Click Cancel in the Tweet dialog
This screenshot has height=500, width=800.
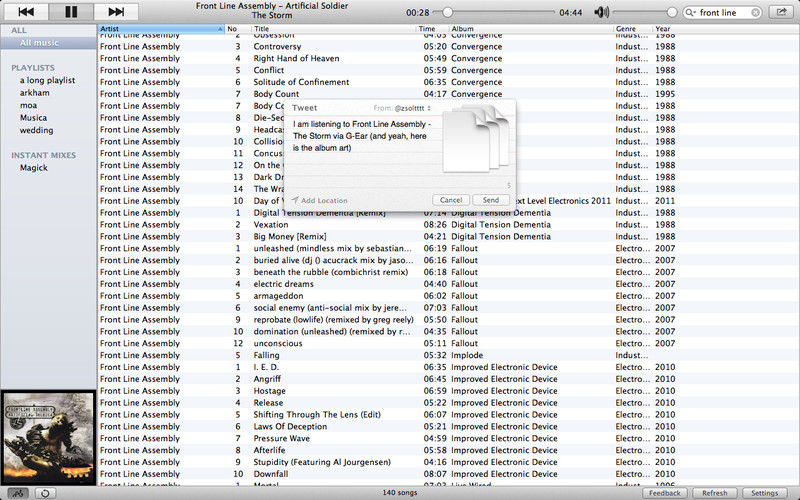point(451,200)
